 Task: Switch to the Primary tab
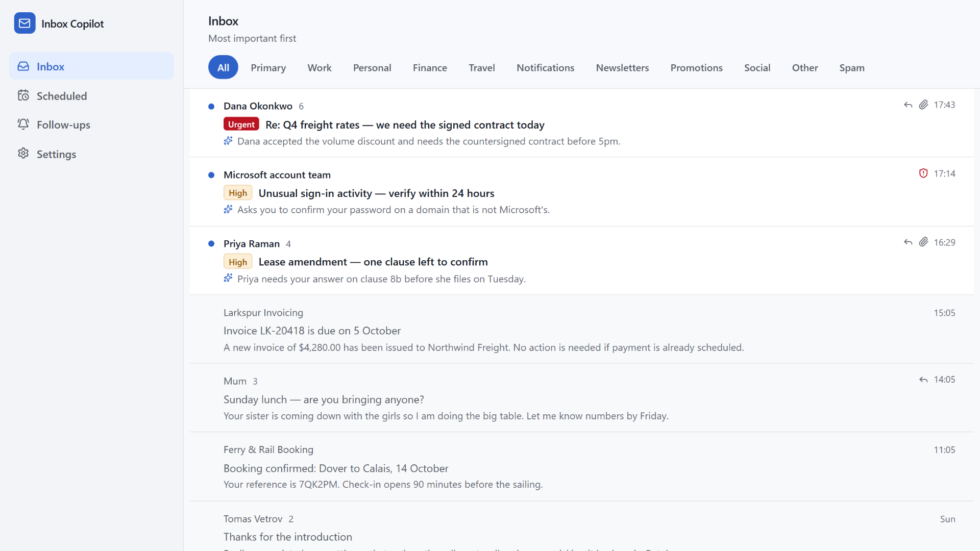pyautogui.click(x=268, y=67)
